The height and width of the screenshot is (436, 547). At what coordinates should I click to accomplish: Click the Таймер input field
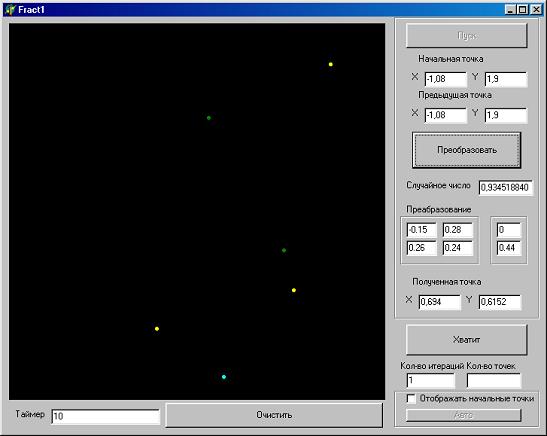105,416
